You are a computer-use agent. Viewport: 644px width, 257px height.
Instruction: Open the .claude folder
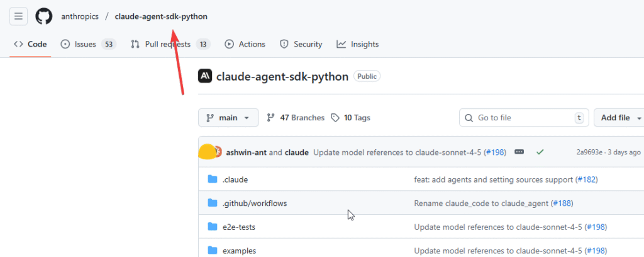click(235, 180)
